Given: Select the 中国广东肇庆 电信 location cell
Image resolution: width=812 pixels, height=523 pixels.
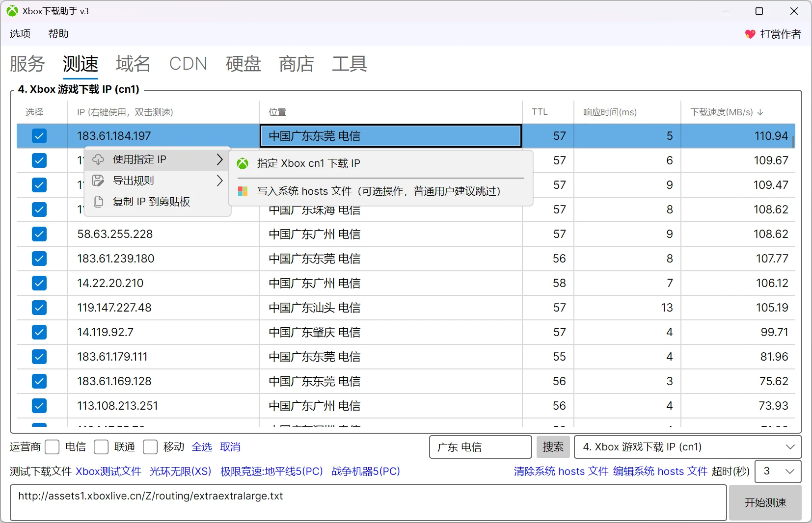Looking at the screenshot, I should 391,332.
